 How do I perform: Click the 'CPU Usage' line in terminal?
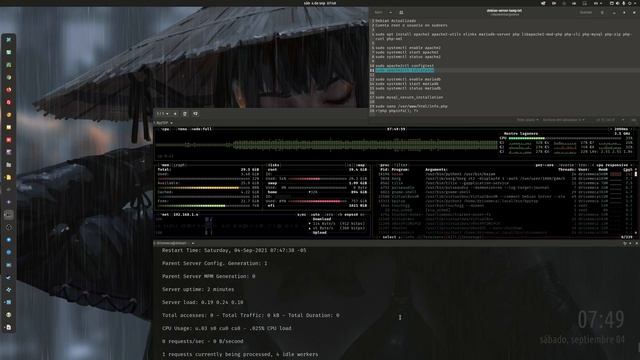pos(227,328)
